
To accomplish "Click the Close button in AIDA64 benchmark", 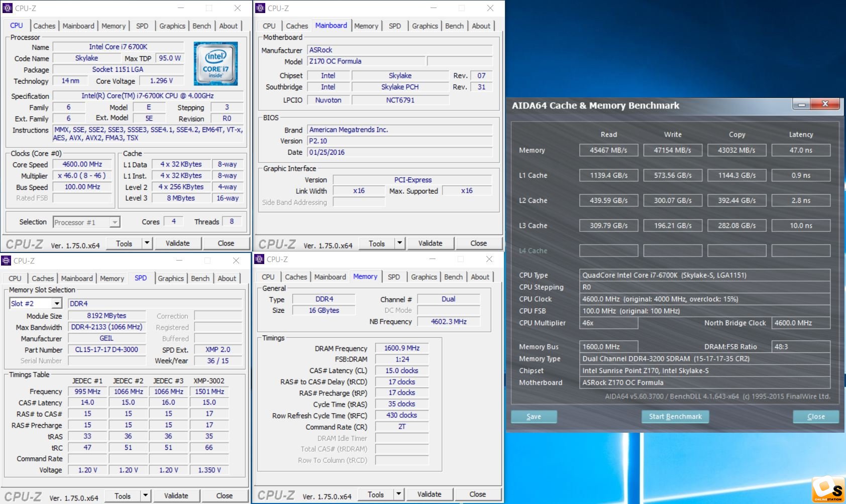I will pyautogui.click(x=816, y=417).
